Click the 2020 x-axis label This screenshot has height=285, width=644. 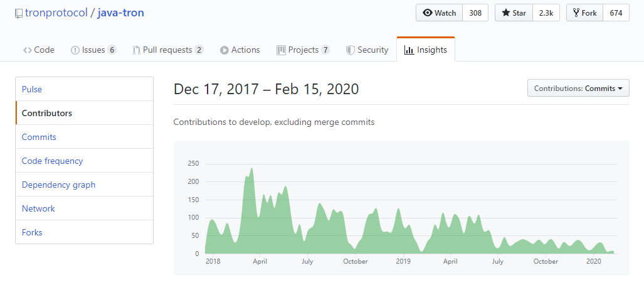[593, 261]
